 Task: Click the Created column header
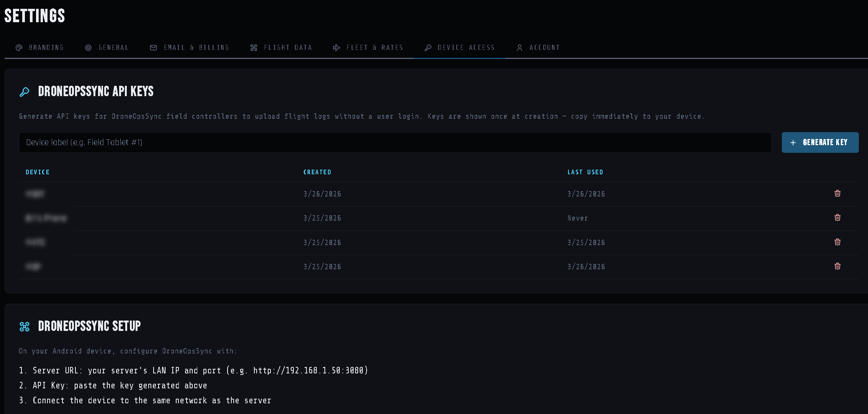click(317, 172)
